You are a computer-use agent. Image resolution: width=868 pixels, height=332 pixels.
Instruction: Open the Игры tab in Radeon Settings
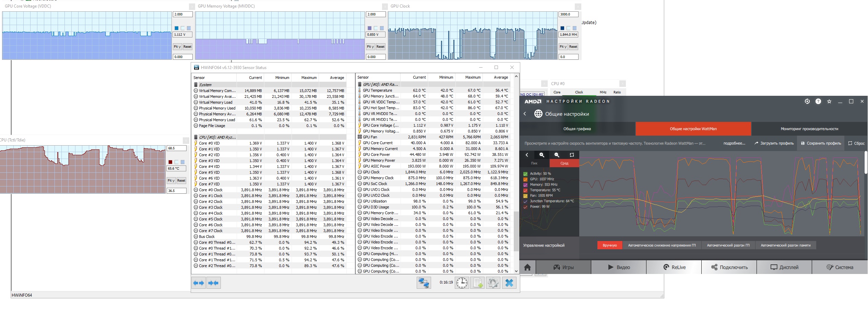tap(563, 267)
